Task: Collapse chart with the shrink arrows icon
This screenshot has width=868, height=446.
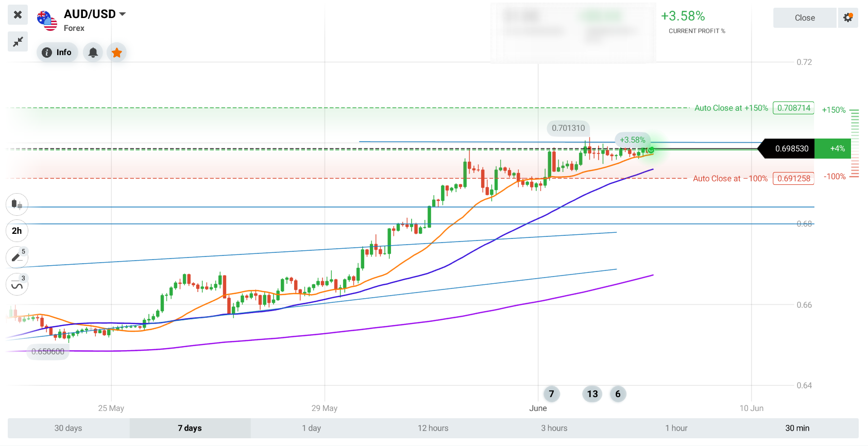Action: [x=18, y=42]
